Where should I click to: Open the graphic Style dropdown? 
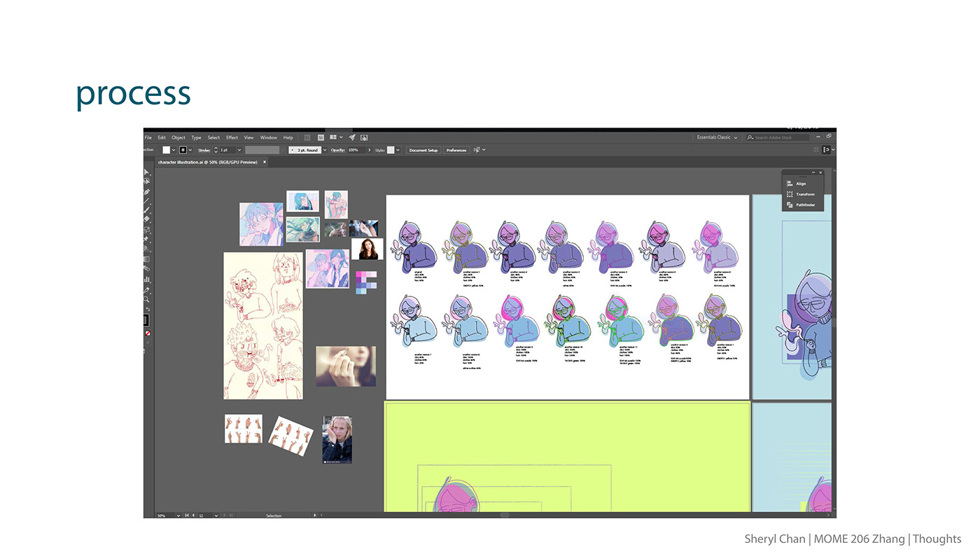coord(398,150)
